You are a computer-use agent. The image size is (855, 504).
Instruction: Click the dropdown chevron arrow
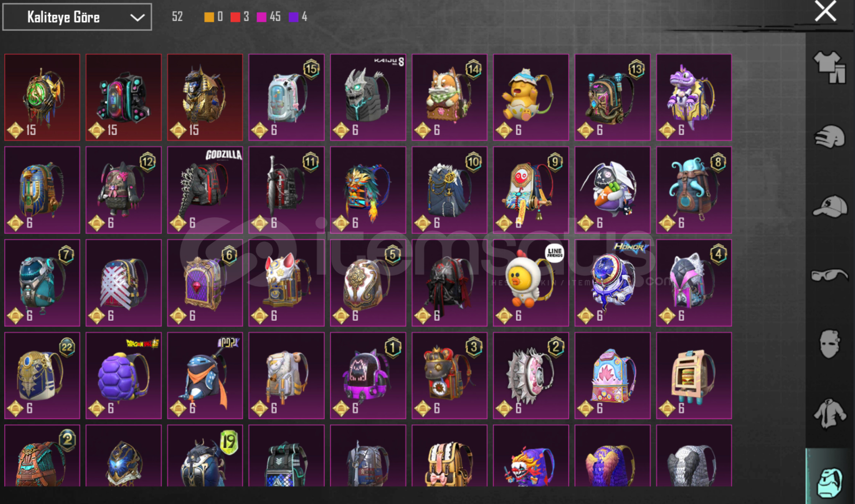pos(137,18)
